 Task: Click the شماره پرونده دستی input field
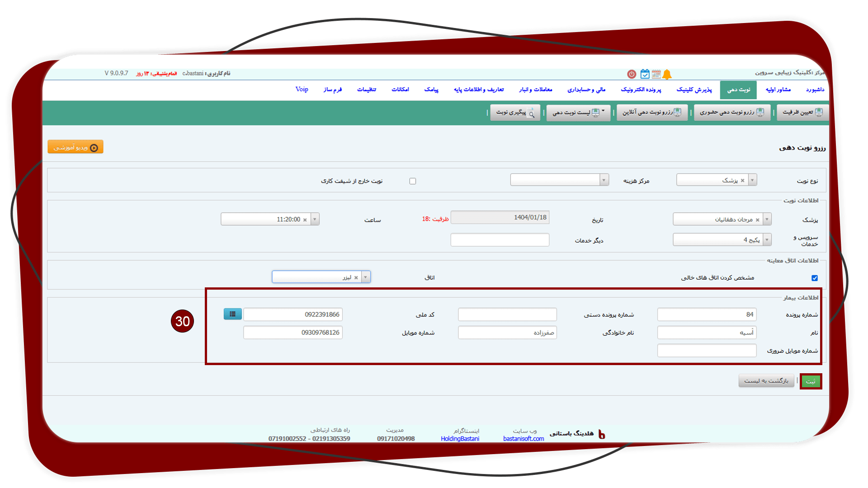(507, 314)
